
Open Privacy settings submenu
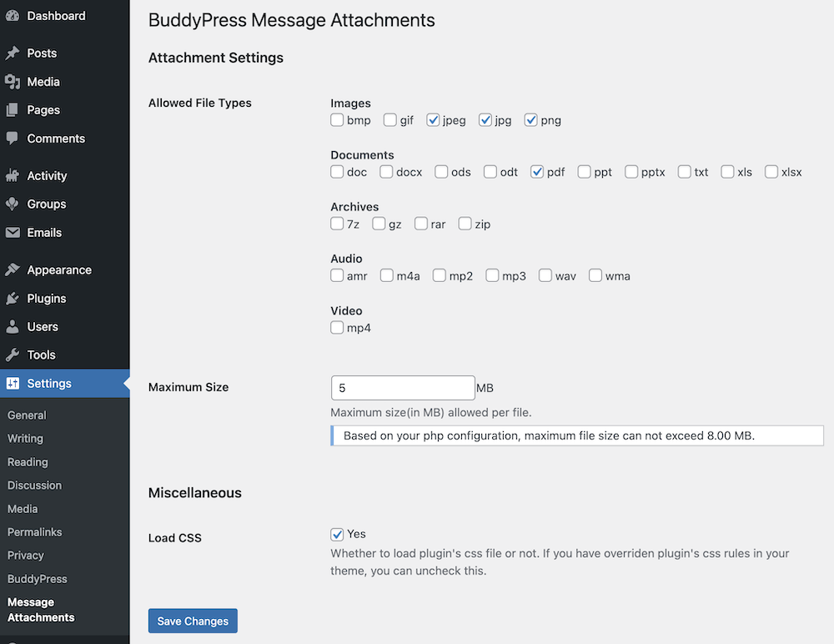26,555
